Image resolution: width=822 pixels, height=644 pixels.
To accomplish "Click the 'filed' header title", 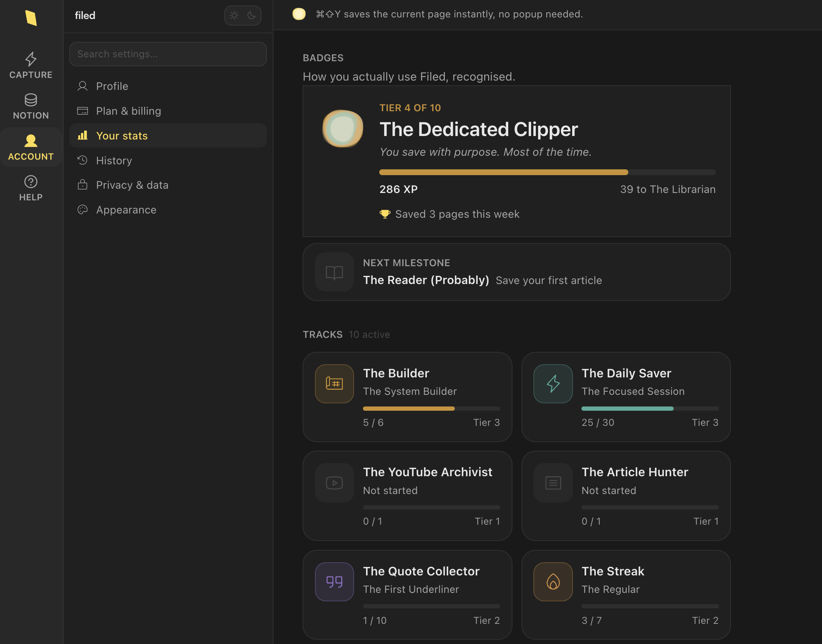I will coord(85,15).
